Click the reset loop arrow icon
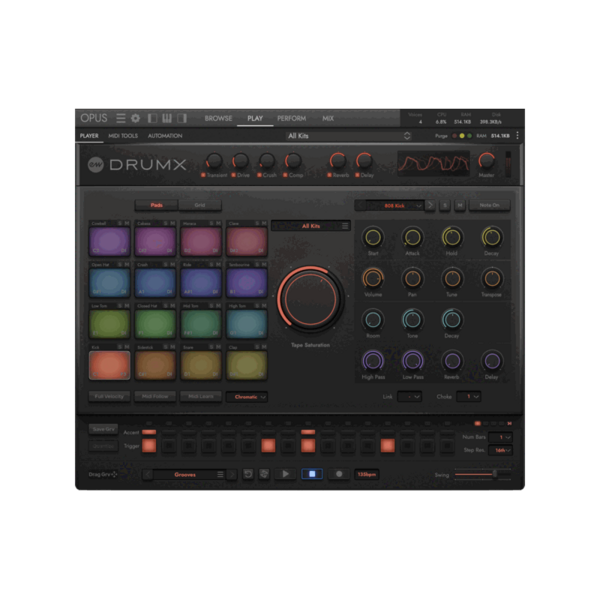 click(x=248, y=474)
